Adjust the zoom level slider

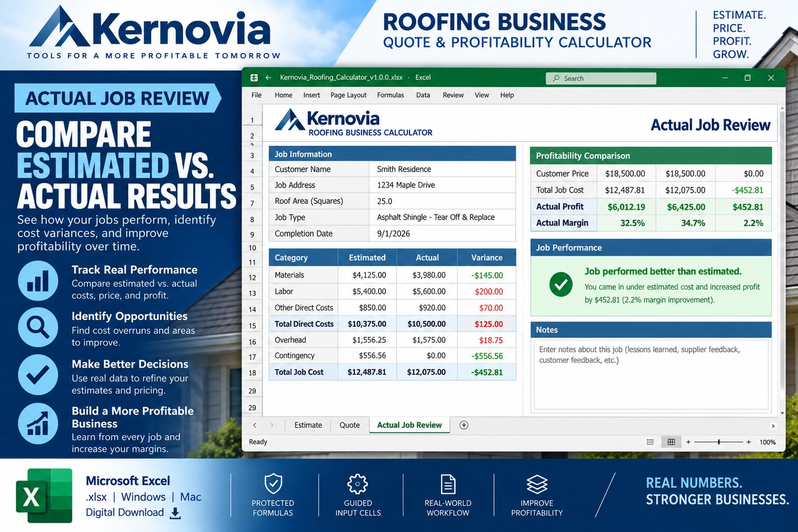click(x=719, y=442)
